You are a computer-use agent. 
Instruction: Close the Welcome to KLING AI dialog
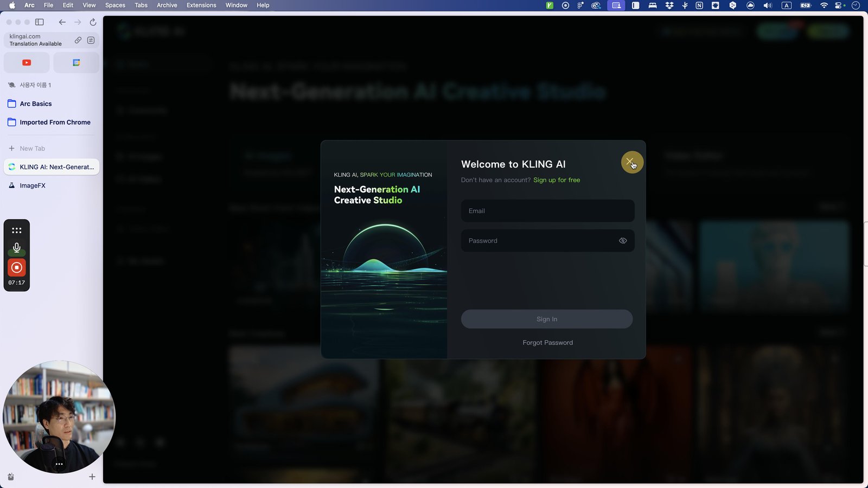[x=630, y=162]
